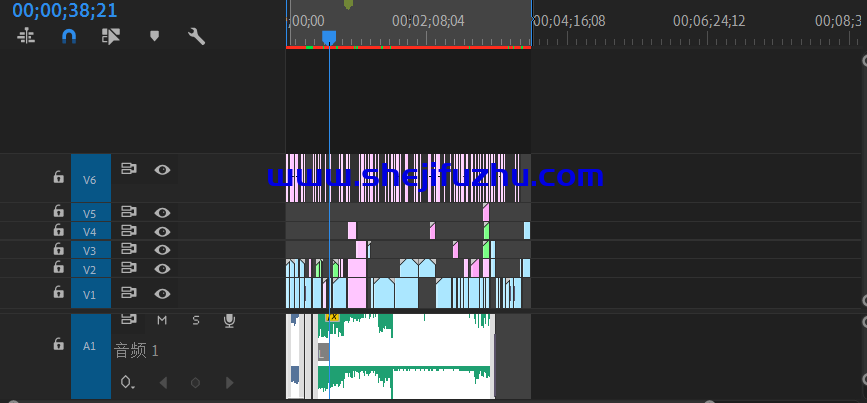The image size is (867, 403).
Task: Hide track V4 with eye icon
Action: (x=162, y=232)
